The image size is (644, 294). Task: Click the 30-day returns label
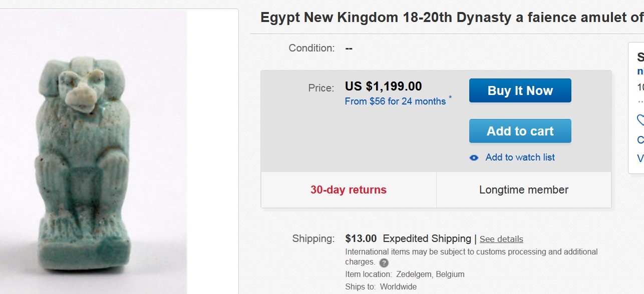click(x=349, y=190)
